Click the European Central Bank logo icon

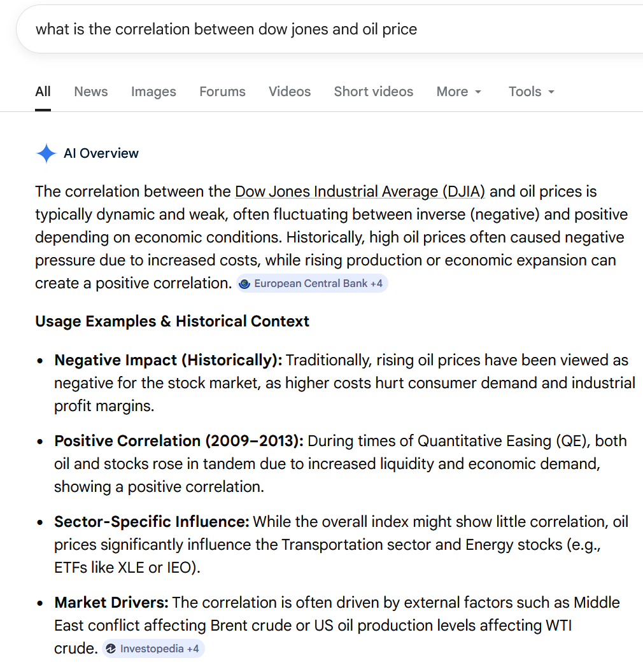[x=244, y=283]
